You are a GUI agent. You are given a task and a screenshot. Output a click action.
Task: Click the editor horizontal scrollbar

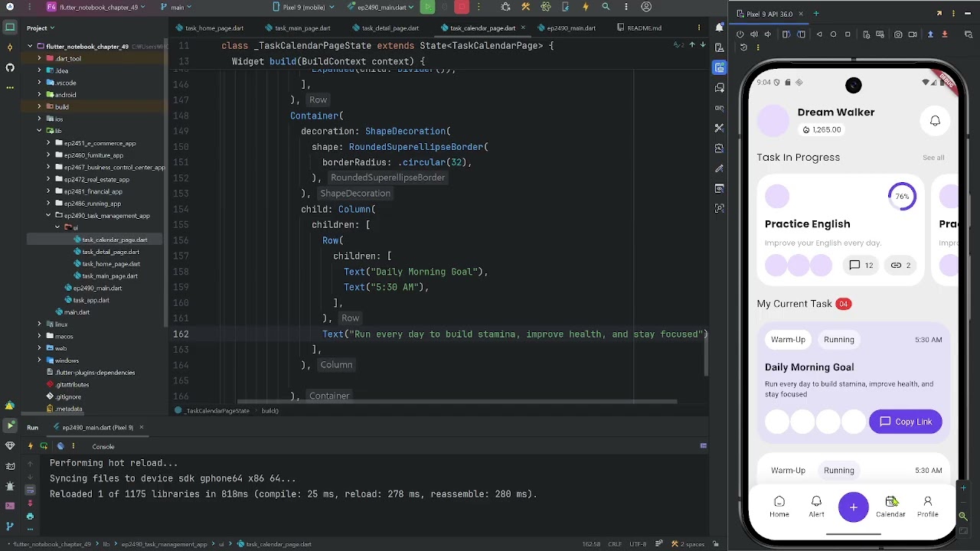457,401
